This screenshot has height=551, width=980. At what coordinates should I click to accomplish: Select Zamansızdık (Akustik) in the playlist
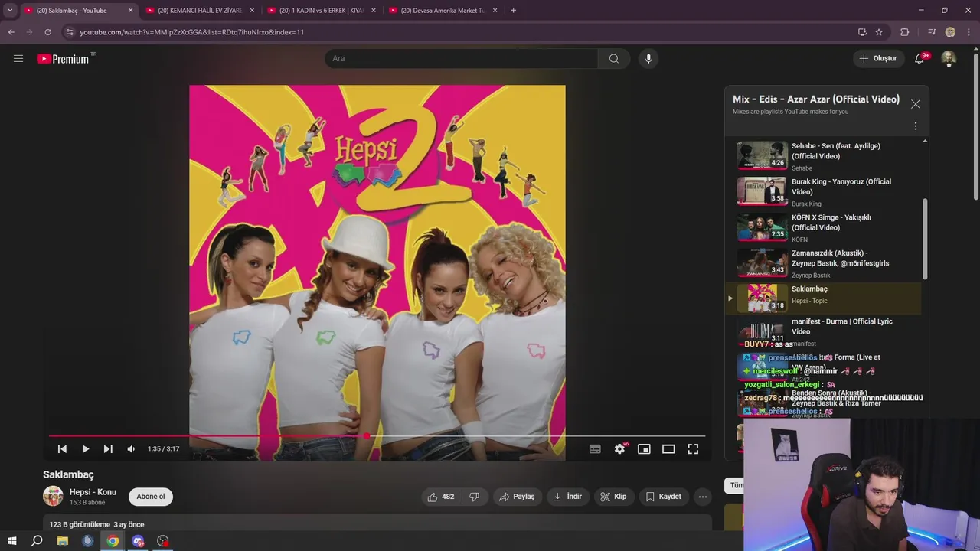[x=824, y=264]
